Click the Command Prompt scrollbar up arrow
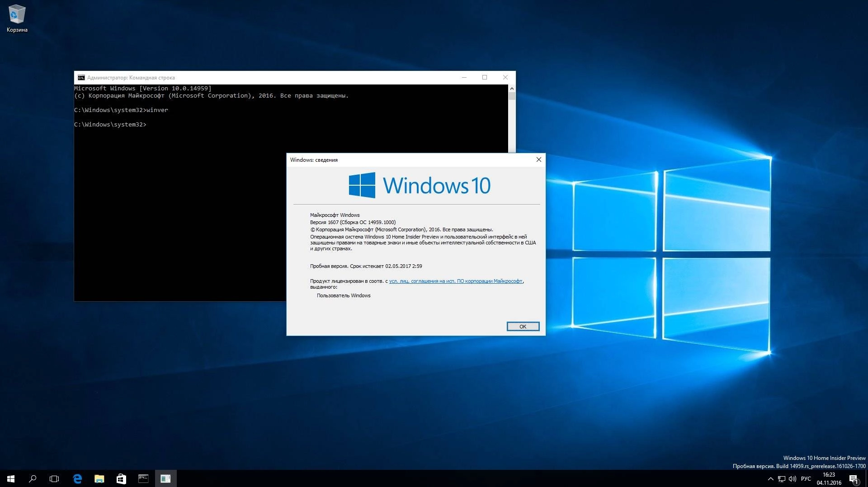Image resolution: width=868 pixels, height=487 pixels. point(512,89)
